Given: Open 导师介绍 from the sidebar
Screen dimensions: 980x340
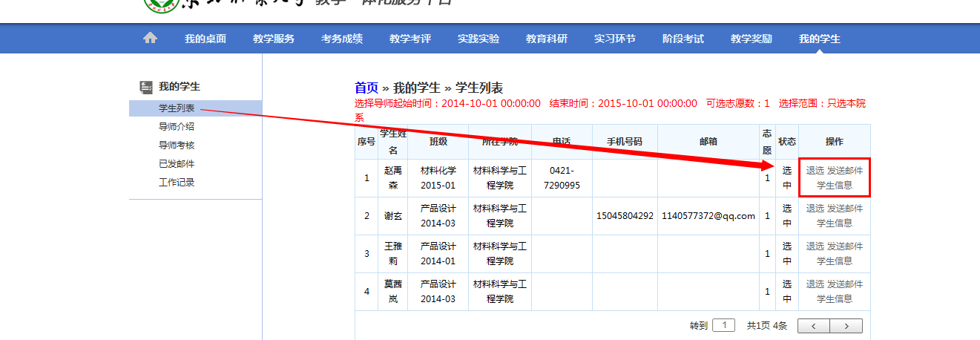Looking at the screenshot, I should 177,127.
